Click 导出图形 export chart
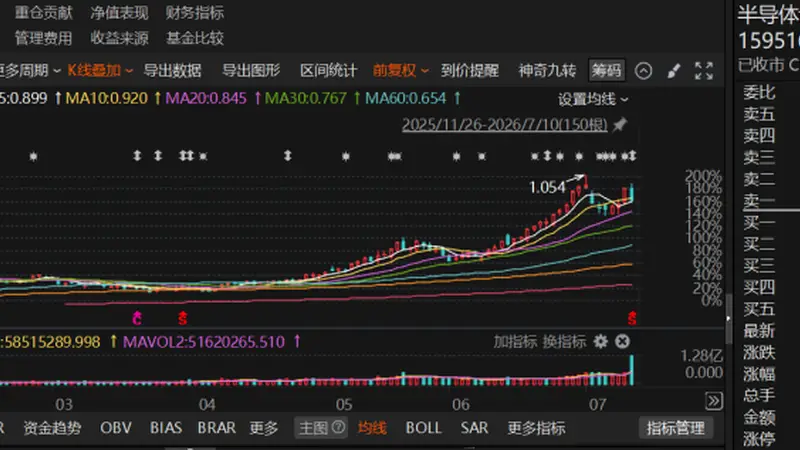 click(251, 70)
